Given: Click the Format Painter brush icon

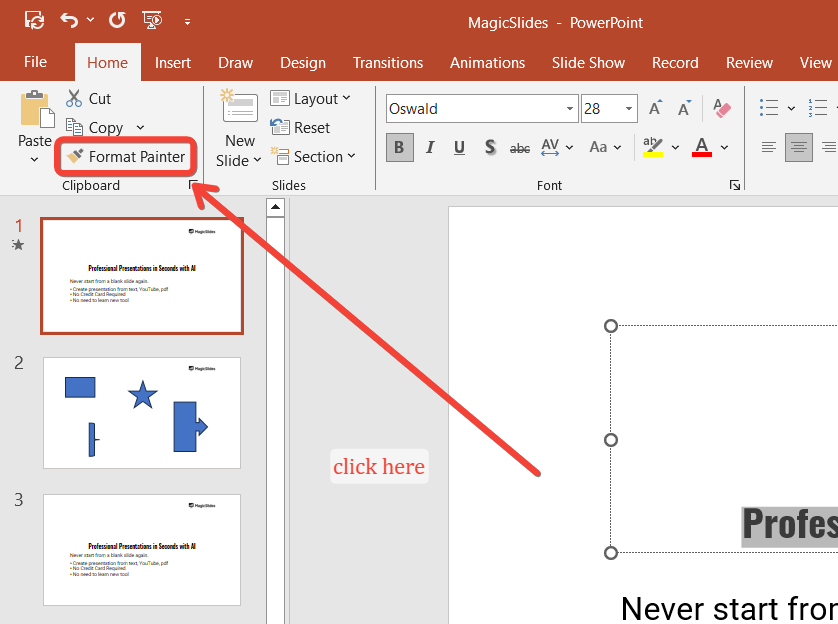Looking at the screenshot, I should tap(74, 156).
